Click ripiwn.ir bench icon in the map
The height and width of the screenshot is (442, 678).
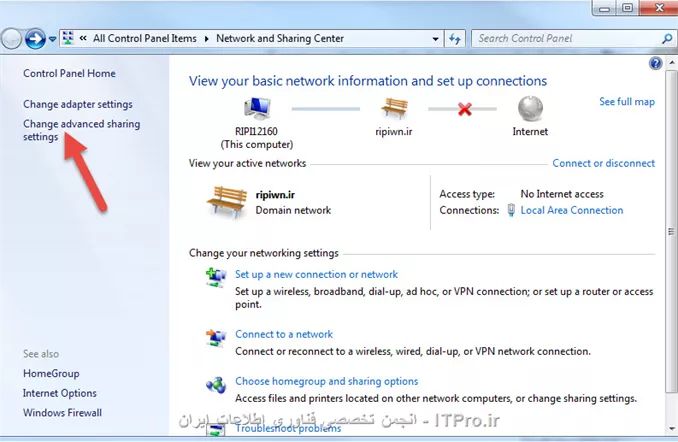[394, 108]
